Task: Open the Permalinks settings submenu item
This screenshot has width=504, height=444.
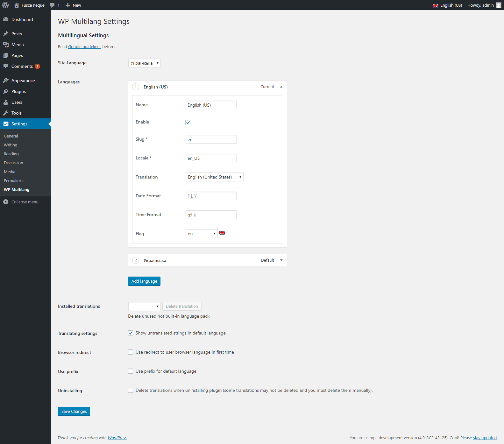Action: point(14,180)
